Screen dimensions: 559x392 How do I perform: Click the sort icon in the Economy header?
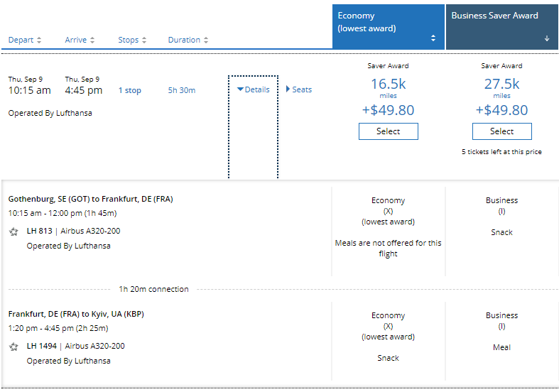click(433, 39)
